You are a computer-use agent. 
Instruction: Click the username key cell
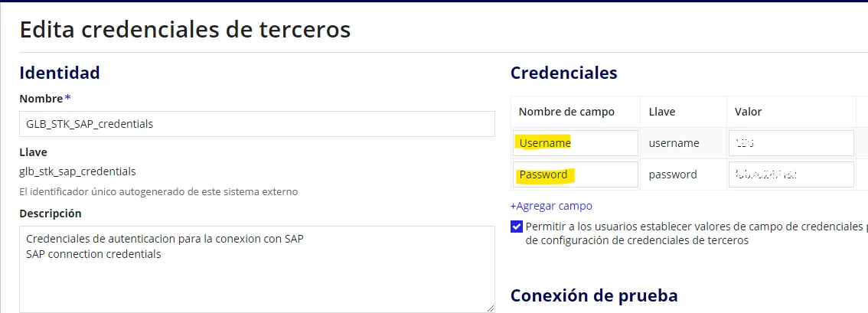(674, 143)
